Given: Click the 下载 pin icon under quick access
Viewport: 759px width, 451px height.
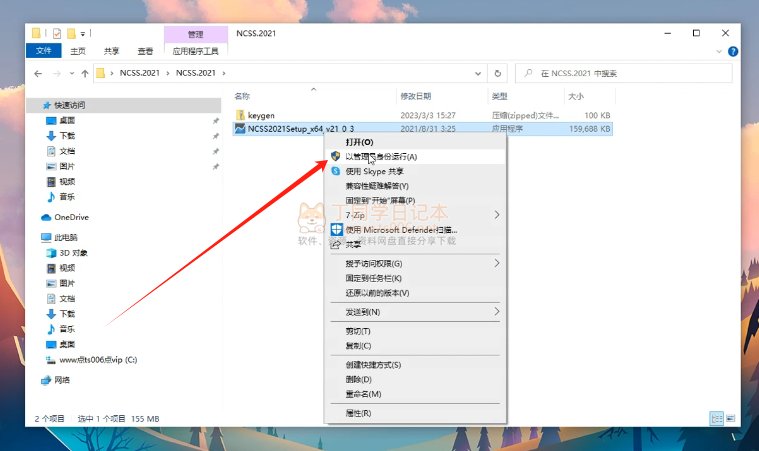Looking at the screenshot, I should point(215,136).
